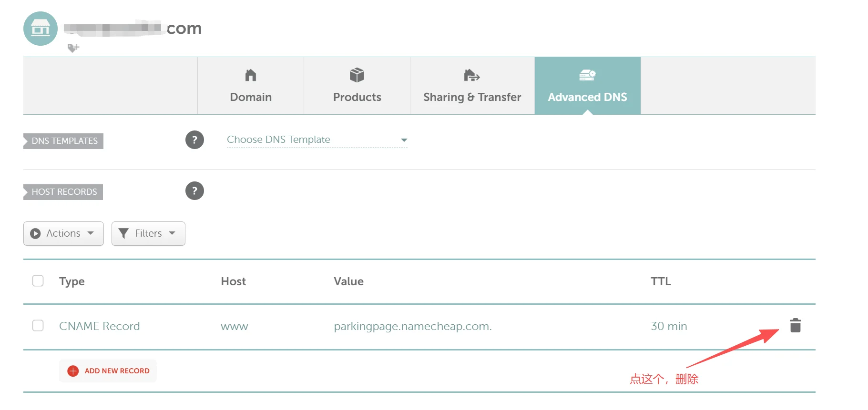Open the Filters dropdown menu
Screen dimensions: 868x410
click(x=148, y=233)
